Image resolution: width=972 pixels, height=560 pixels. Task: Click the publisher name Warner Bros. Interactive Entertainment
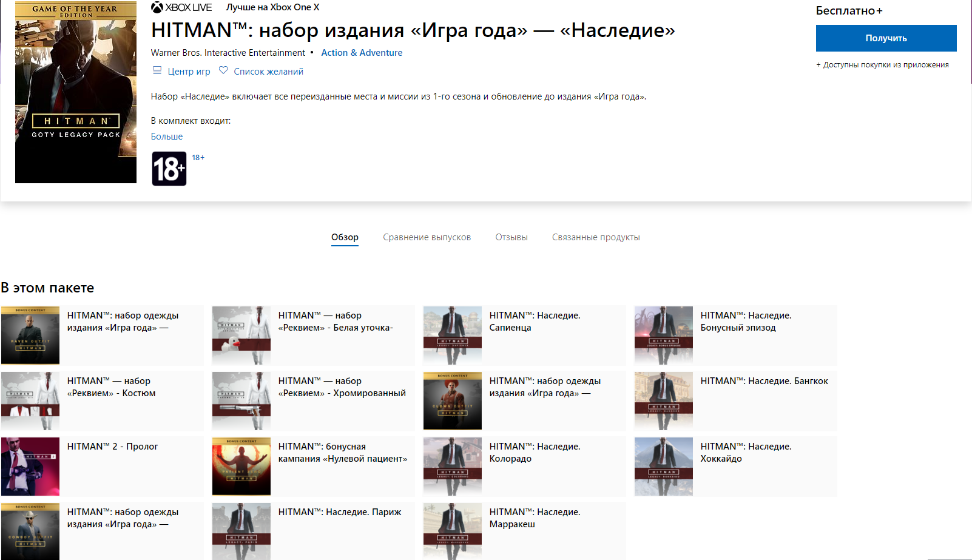coord(228,53)
